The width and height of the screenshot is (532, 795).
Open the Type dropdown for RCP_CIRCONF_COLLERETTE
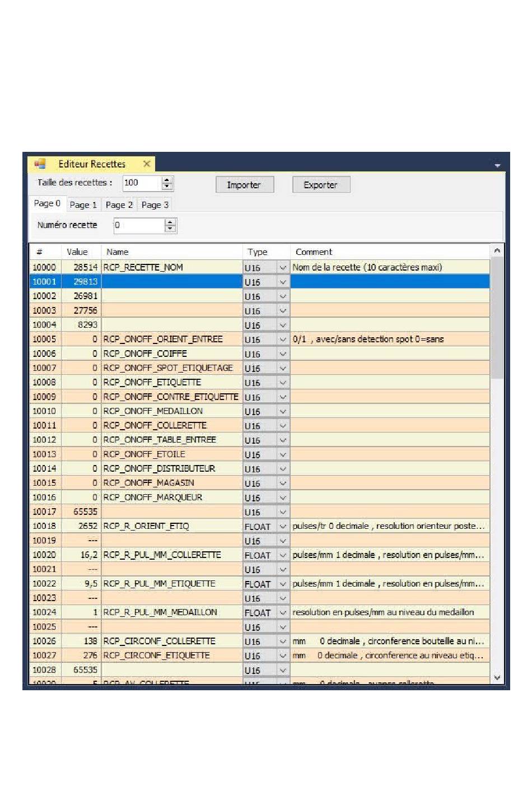(x=283, y=641)
